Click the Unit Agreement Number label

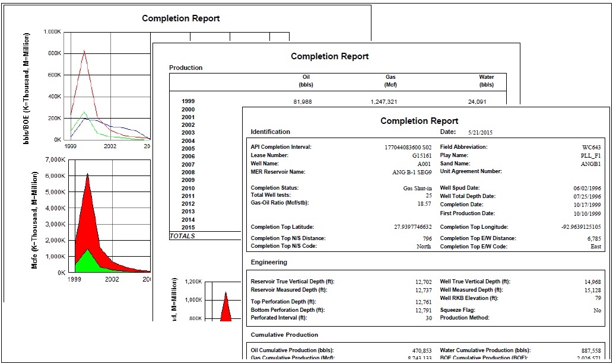471,171
